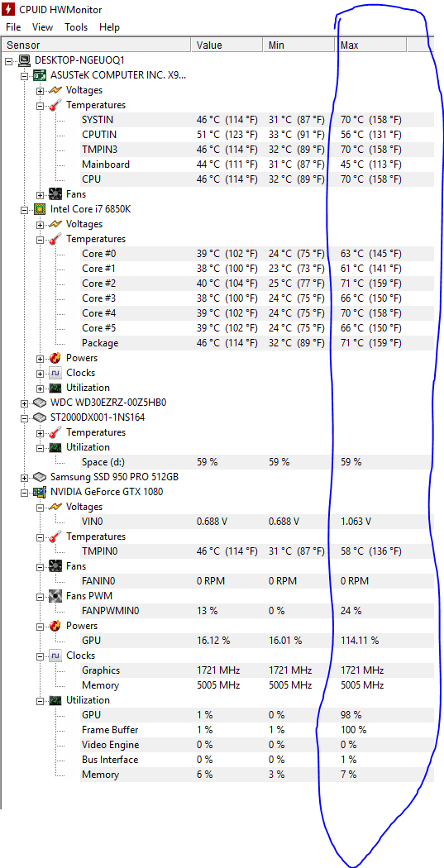This screenshot has height=868, width=444.
Task: Click the Max column header
Action: point(371,45)
